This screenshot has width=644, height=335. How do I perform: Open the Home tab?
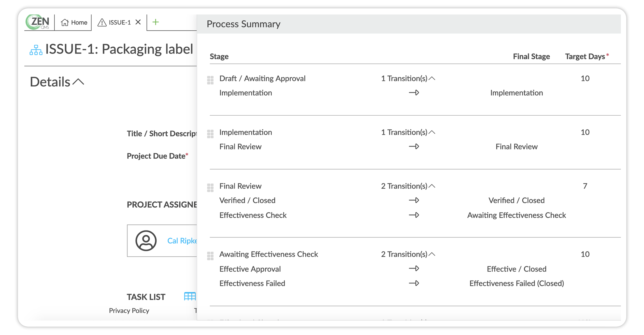pyautogui.click(x=74, y=23)
